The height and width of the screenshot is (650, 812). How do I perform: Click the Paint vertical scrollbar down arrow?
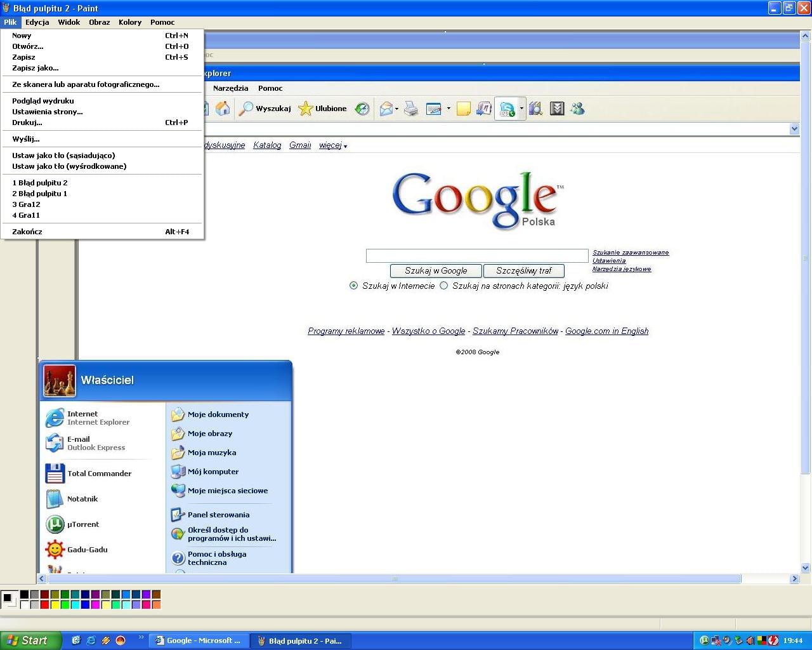pyautogui.click(x=806, y=568)
